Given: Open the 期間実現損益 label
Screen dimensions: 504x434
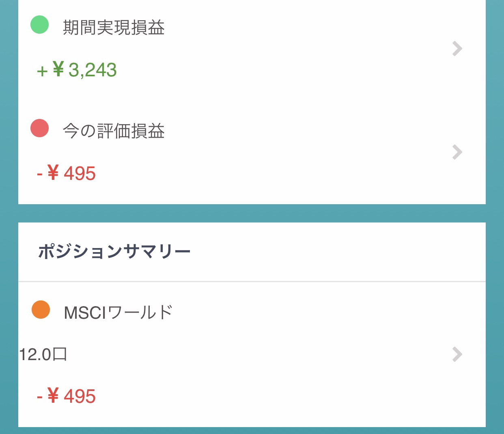Looking at the screenshot, I should (x=114, y=28).
